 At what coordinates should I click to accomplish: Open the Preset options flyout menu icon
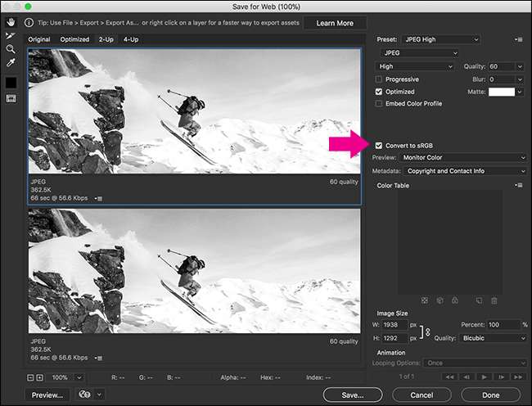[x=519, y=39]
